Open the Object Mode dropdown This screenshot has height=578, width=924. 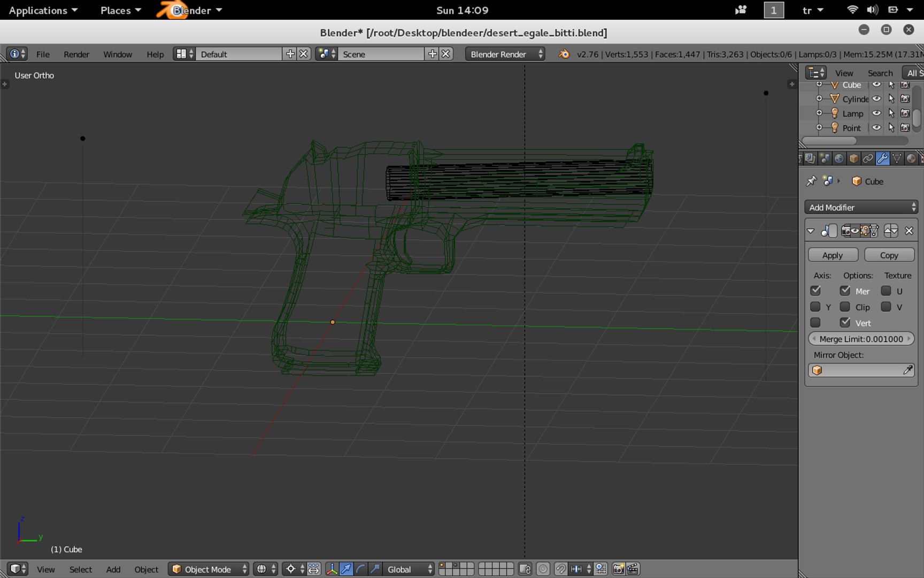(x=209, y=569)
